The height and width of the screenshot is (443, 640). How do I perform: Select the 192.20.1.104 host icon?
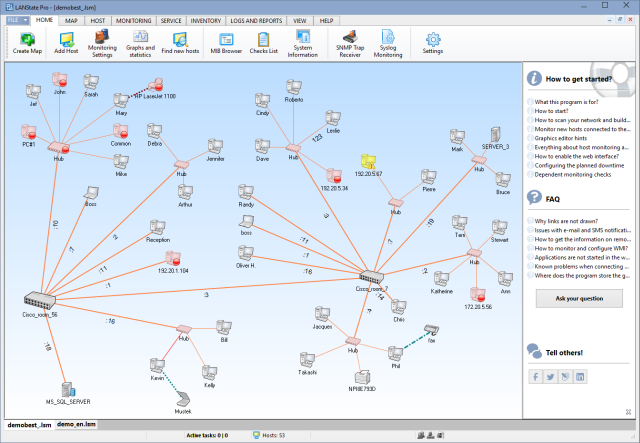pos(173,259)
